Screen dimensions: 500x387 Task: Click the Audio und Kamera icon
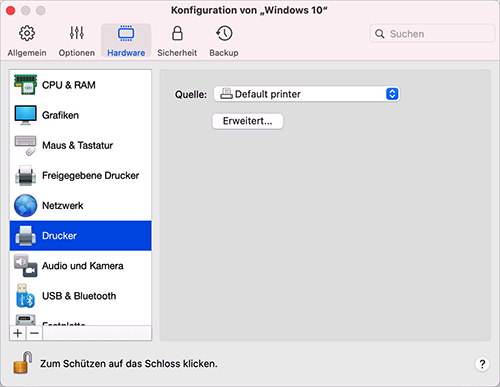pos(25,266)
